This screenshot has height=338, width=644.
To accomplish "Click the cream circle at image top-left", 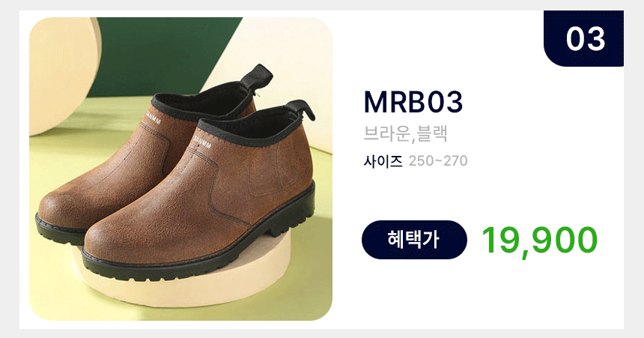I will click(x=61, y=74).
